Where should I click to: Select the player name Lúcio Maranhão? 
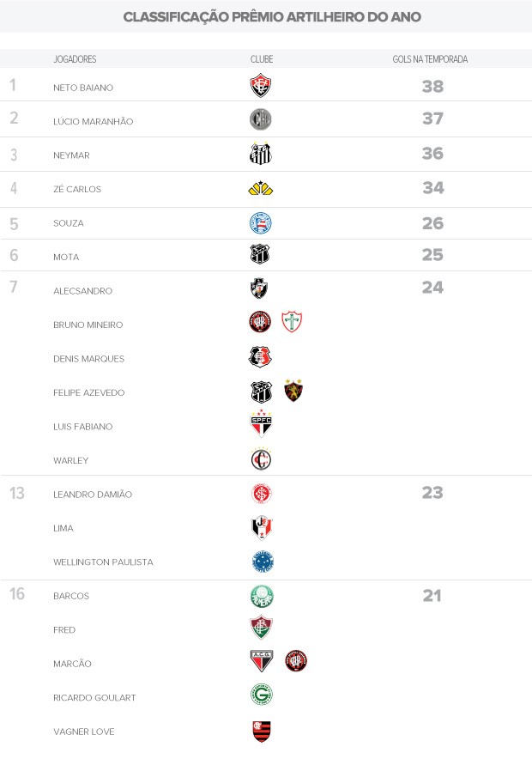[93, 121]
